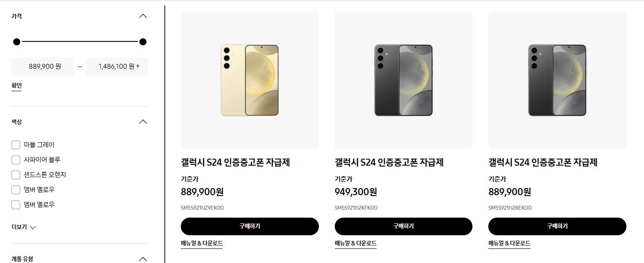The width and height of the screenshot is (644, 263).
Task: Click the maximum price slider handle
Action: tap(143, 42)
